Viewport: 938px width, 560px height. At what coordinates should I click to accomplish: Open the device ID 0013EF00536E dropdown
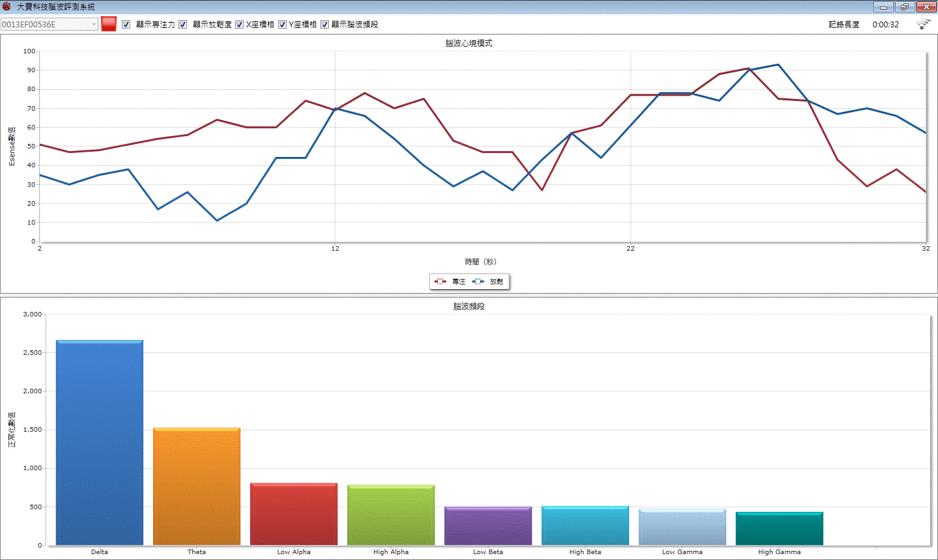point(94,25)
